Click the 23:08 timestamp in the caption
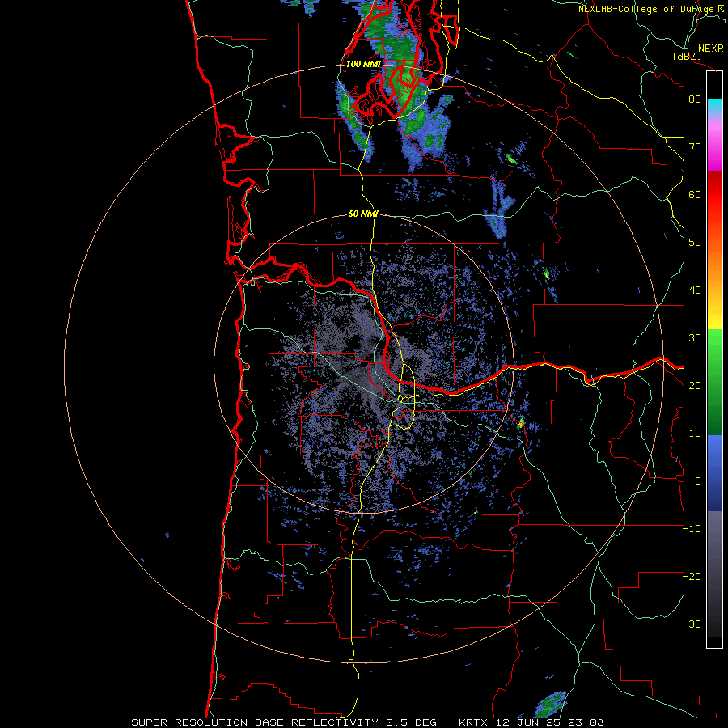Viewport: 728px width, 728px height. 587,722
